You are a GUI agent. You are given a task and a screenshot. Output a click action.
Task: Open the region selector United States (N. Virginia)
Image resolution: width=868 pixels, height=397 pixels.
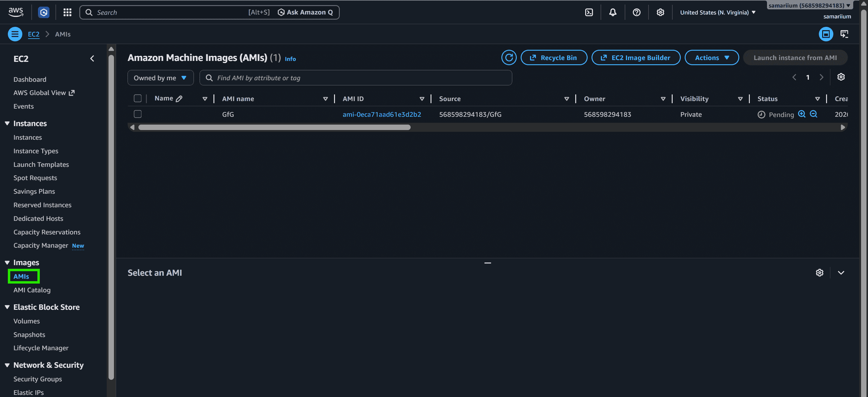(x=718, y=12)
